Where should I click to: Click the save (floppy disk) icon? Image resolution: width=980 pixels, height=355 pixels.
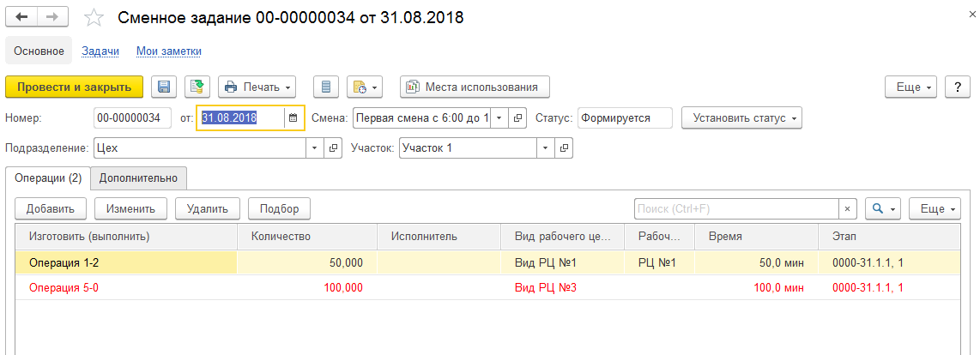coord(164,87)
